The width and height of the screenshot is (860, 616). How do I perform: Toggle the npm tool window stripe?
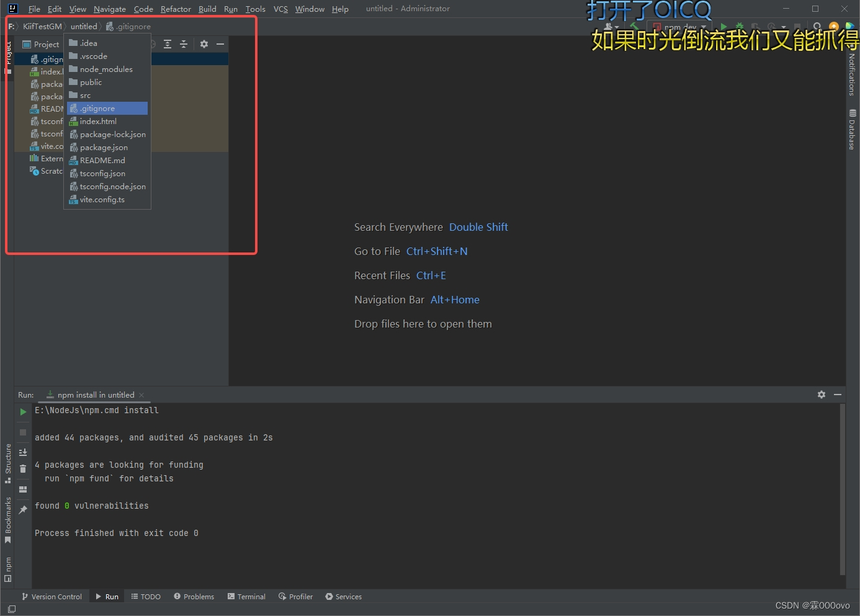(x=8, y=569)
